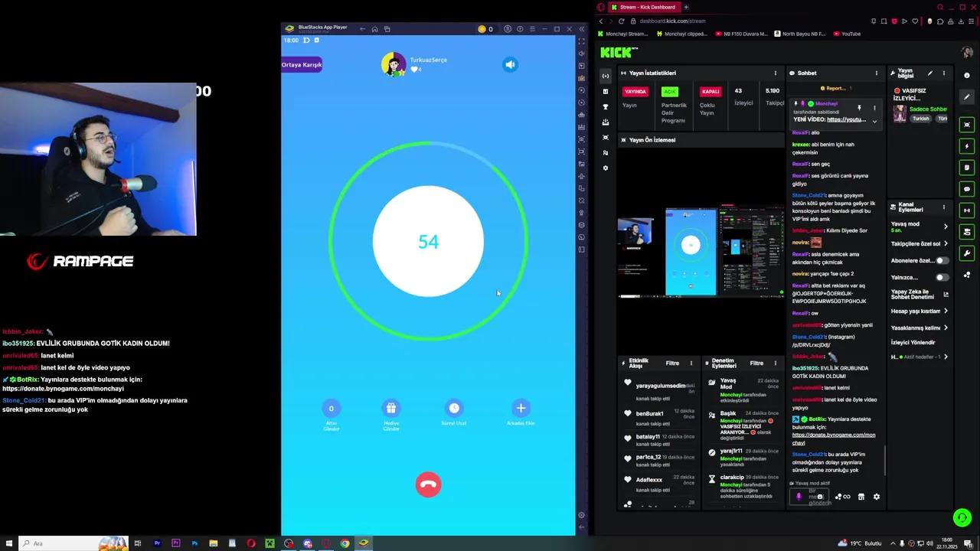Open Monchayi Stream bookmark
980x551 pixels.
pos(623,34)
